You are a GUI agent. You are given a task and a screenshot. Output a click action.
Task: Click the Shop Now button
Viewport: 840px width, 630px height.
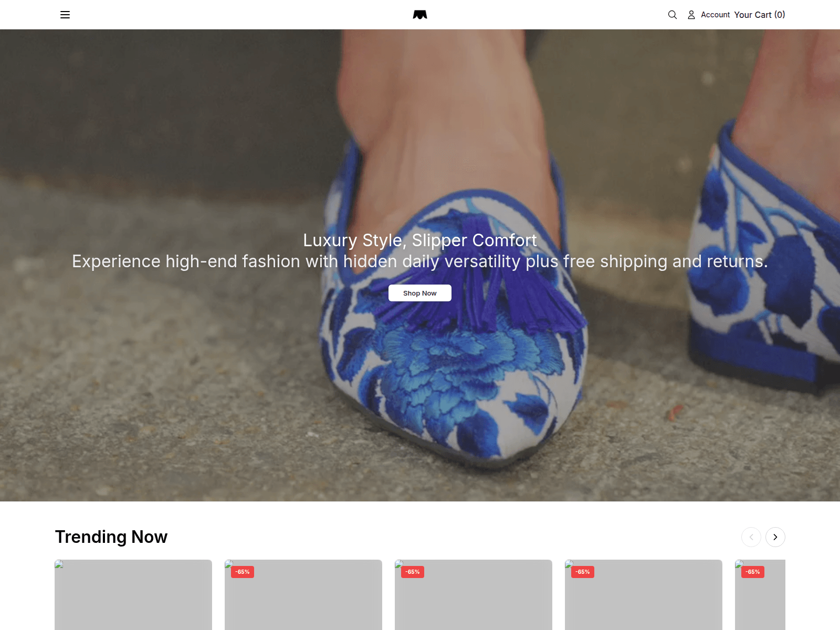pos(420,293)
